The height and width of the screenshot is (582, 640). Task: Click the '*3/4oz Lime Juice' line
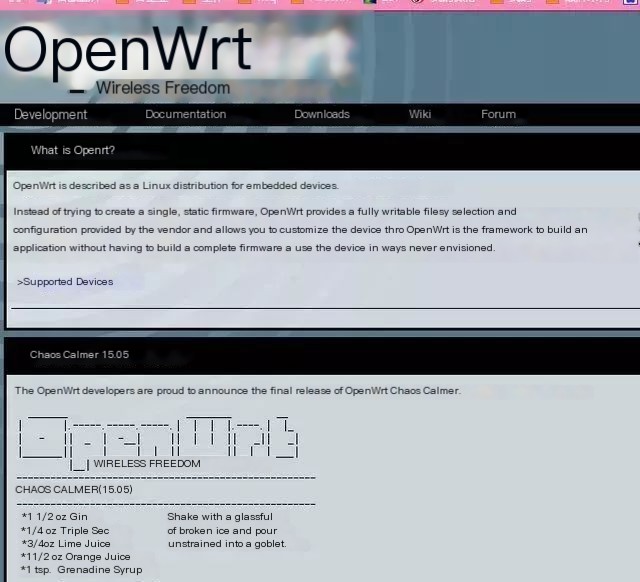(x=66, y=544)
